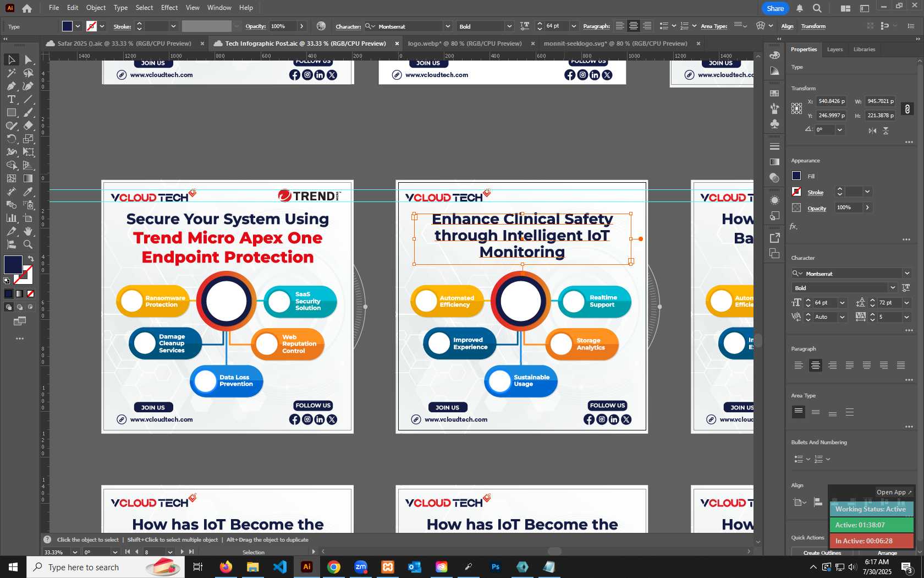Click Open App link in tracker widget

[x=894, y=492]
